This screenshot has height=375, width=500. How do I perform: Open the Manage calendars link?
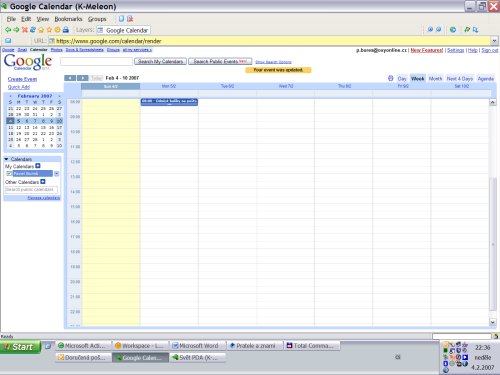44,198
